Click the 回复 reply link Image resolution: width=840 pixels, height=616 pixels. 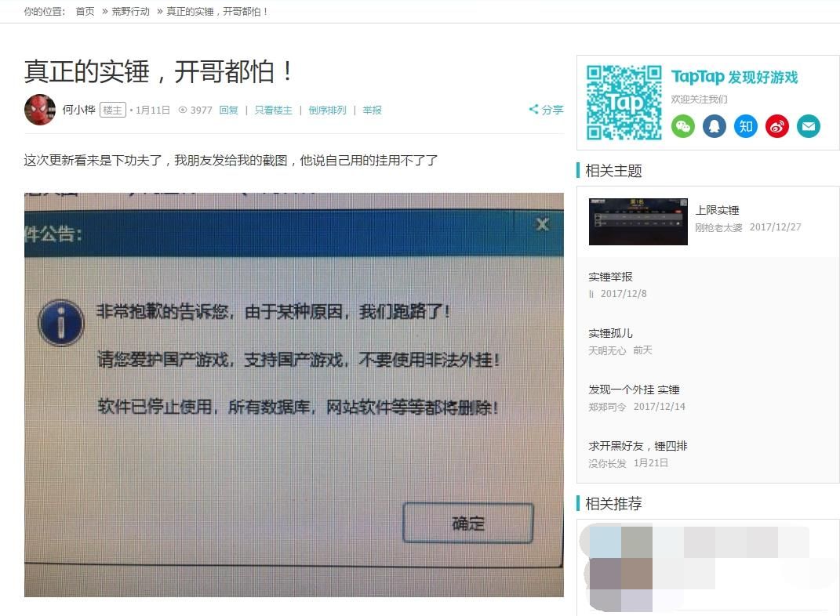tap(229, 111)
